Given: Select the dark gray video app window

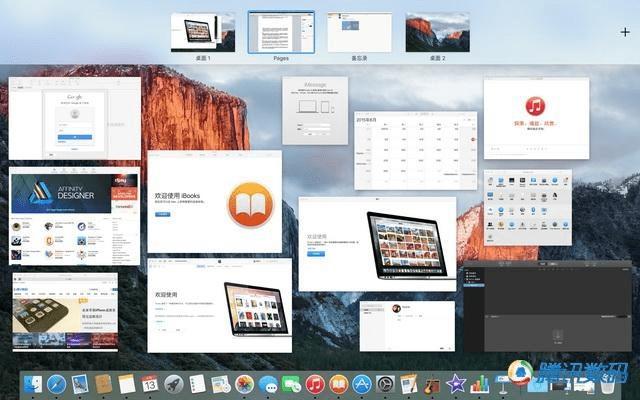Looking at the screenshot, I should pyautogui.click(x=548, y=307).
